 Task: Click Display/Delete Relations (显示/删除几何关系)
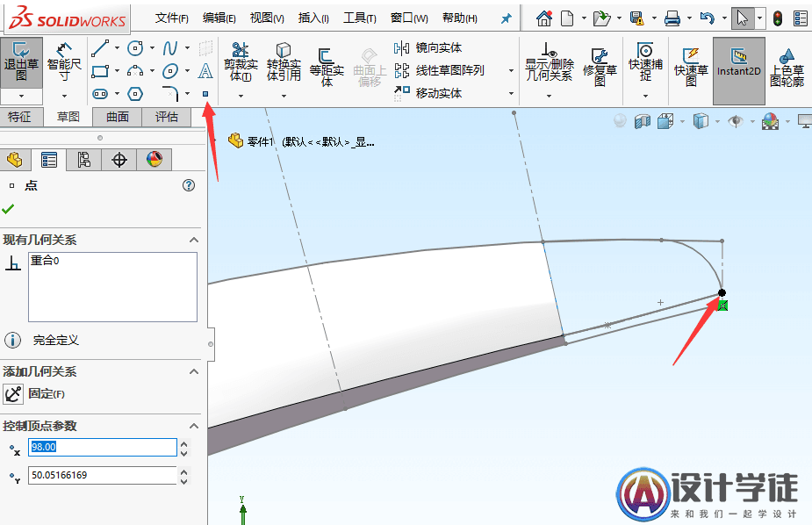tap(550, 62)
